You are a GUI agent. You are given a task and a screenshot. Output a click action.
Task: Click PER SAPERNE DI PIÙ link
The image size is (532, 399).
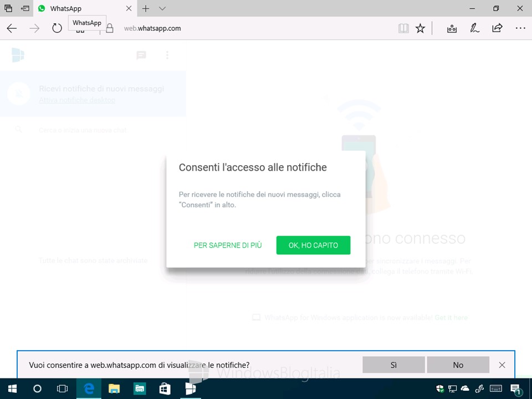[x=228, y=245]
